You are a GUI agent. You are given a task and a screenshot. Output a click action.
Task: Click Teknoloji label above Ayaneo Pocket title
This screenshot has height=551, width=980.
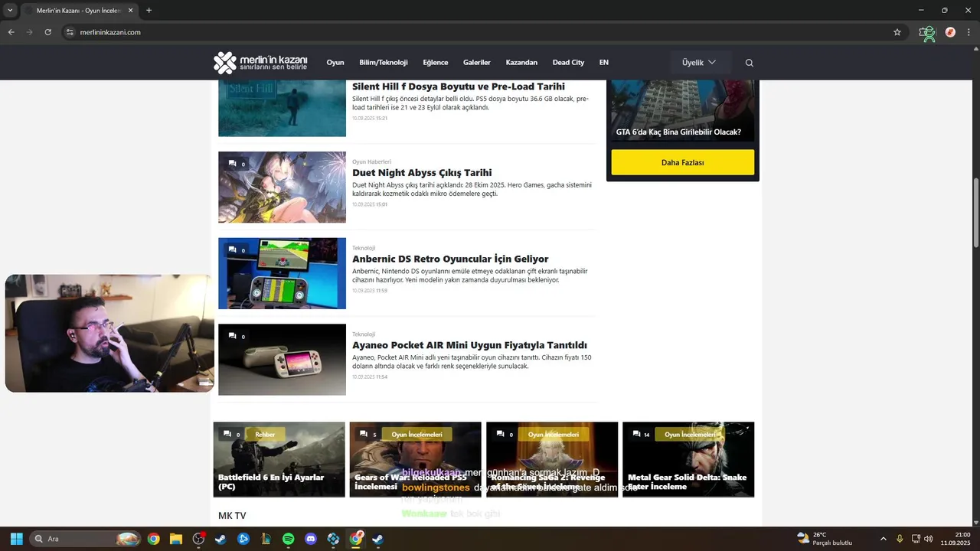364,334
